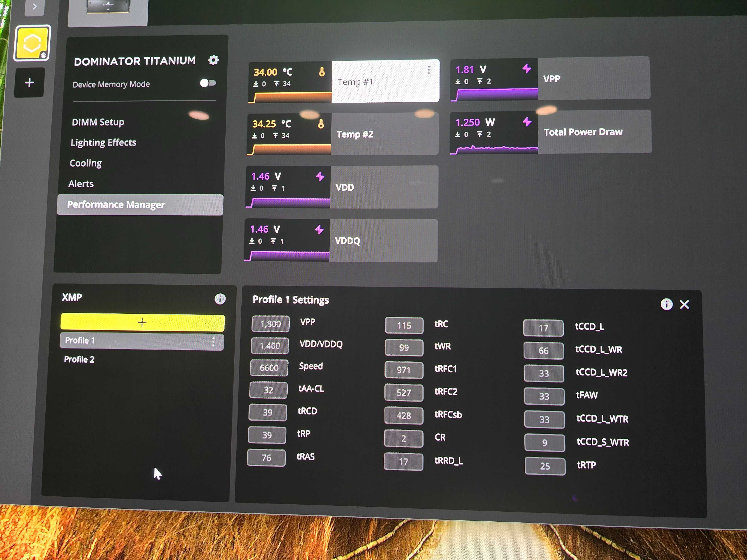This screenshot has height=560, width=747.
Task: Click the thermometer icon on Temp #2
Action: click(x=321, y=124)
